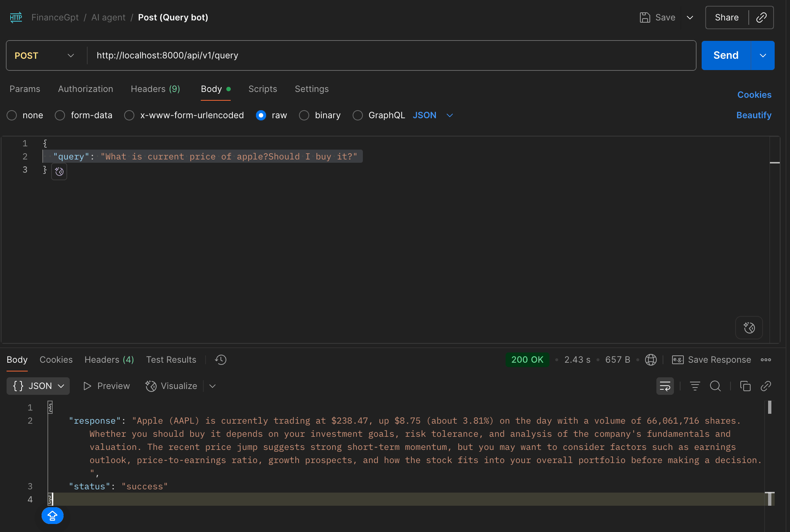Click the FinanceGpt breadcrumb

point(55,18)
